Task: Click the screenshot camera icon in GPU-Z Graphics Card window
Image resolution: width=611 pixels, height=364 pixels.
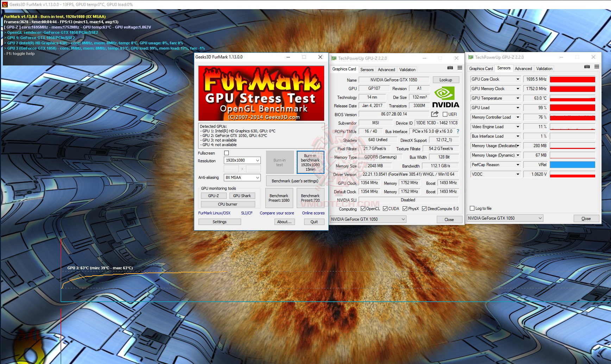Action: coord(450,68)
